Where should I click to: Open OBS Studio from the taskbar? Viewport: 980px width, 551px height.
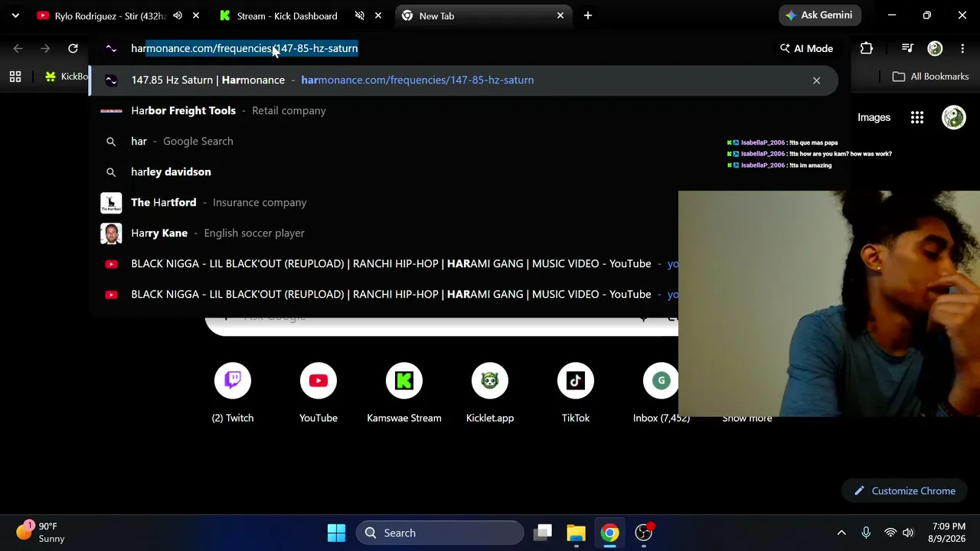644,533
